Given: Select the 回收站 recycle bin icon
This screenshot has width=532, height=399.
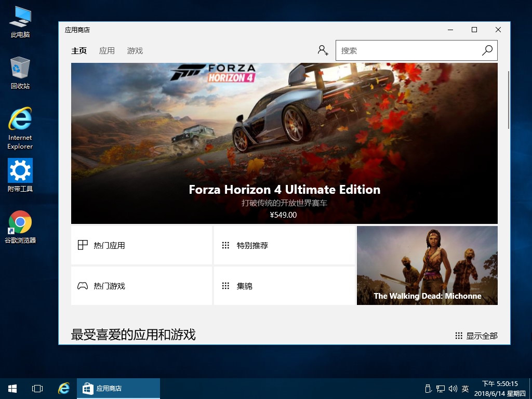Looking at the screenshot, I should click(20, 73).
